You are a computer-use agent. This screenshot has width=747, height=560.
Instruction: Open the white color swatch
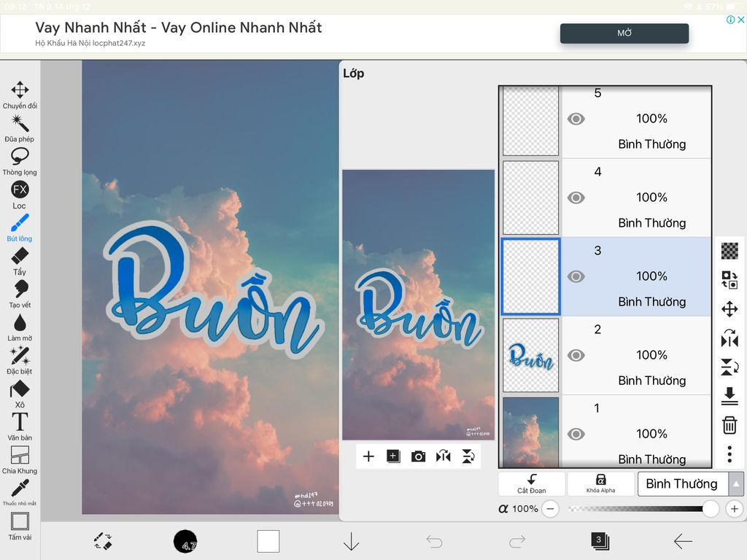[268, 542]
